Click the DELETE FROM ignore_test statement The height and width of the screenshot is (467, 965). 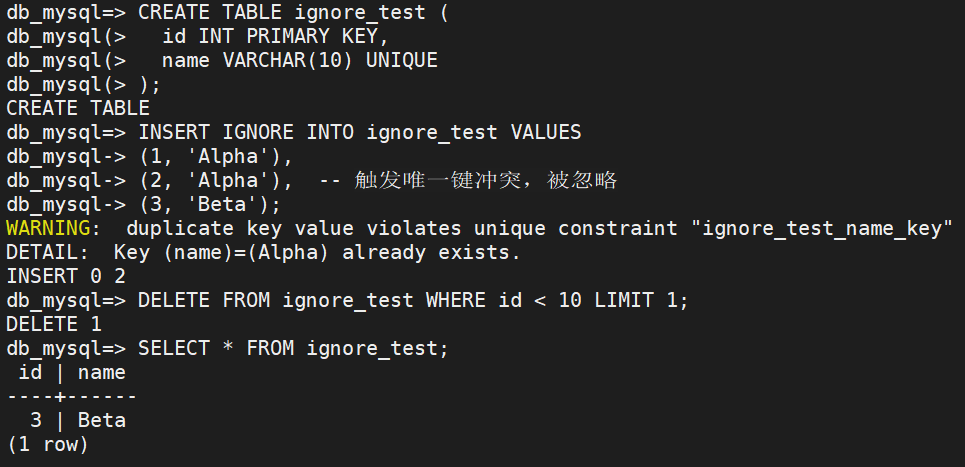pos(413,301)
